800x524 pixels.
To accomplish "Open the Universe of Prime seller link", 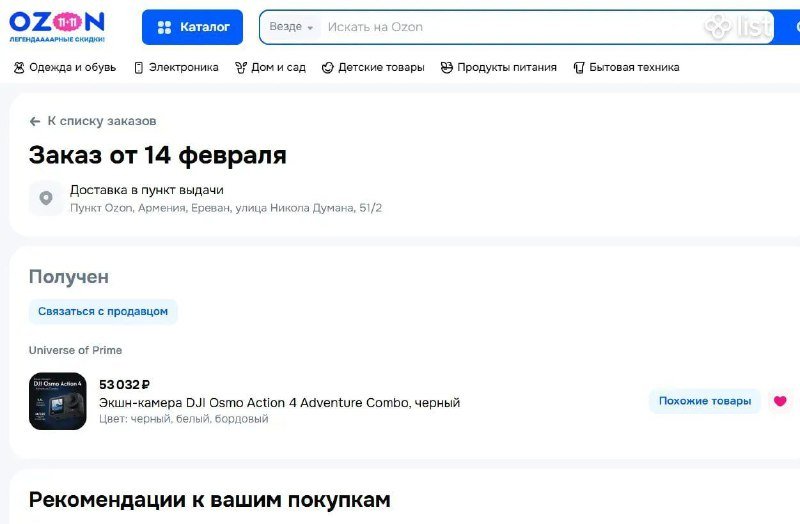I will pos(75,350).
